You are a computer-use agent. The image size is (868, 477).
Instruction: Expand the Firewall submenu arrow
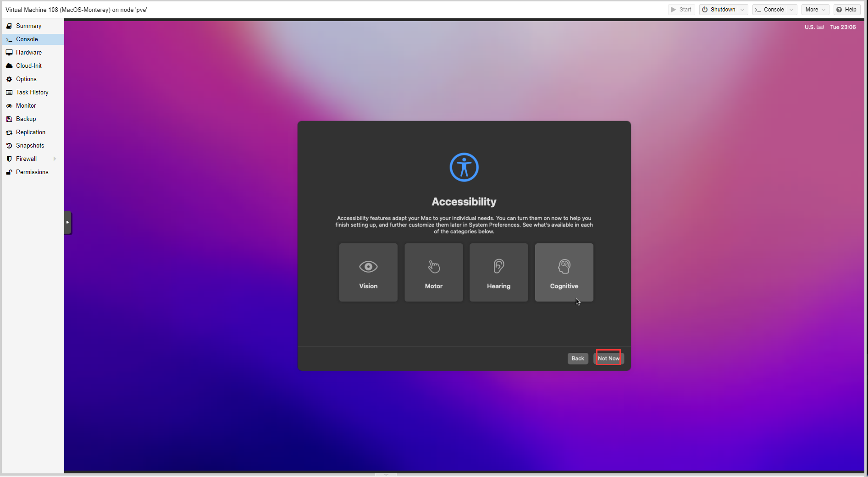55,159
